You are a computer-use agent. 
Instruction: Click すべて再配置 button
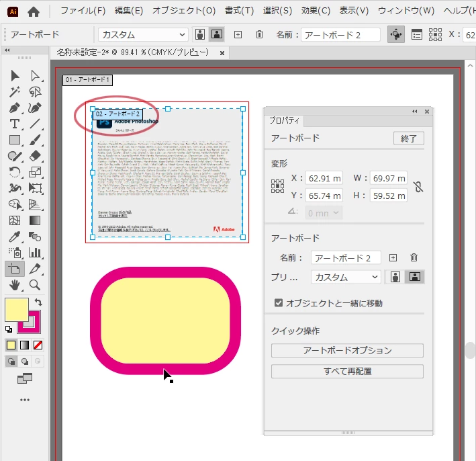tap(347, 371)
